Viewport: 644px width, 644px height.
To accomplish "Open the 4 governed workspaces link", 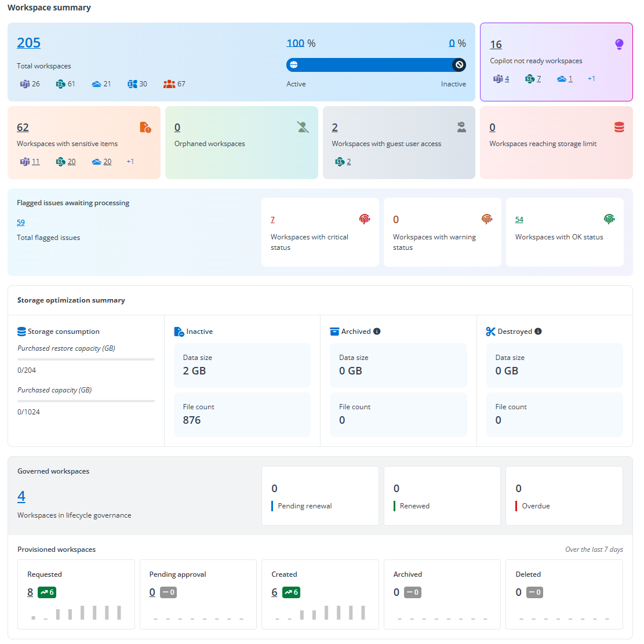I will coord(21,497).
